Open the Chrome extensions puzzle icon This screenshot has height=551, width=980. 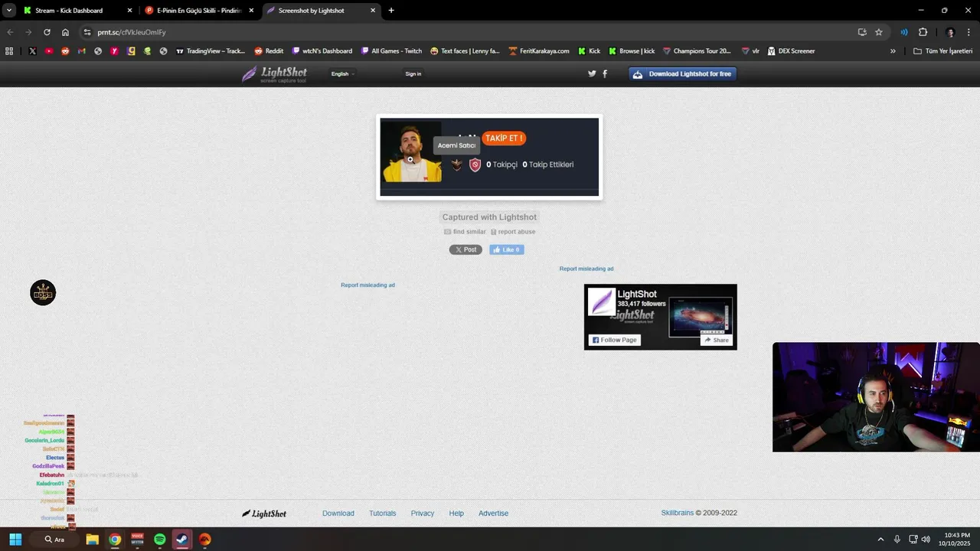point(923,32)
